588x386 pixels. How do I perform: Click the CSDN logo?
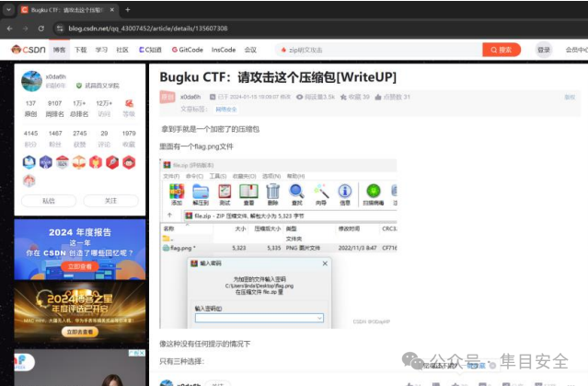29,50
